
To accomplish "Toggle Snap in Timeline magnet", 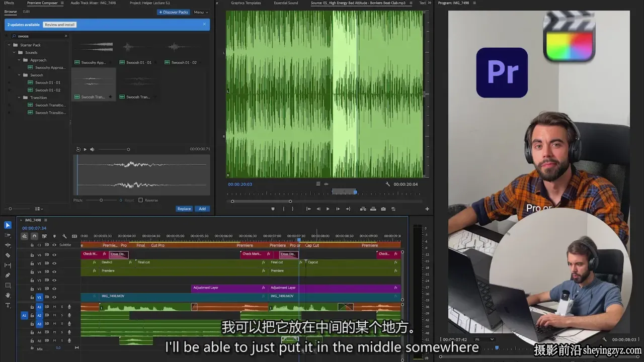I will coord(34,236).
